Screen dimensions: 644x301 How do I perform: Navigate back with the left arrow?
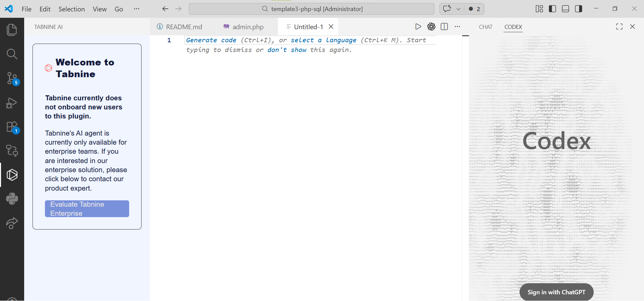click(165, 9)
